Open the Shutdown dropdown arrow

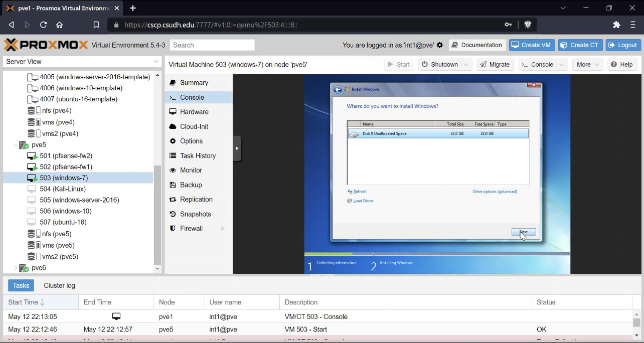click(x=466, y=65)
